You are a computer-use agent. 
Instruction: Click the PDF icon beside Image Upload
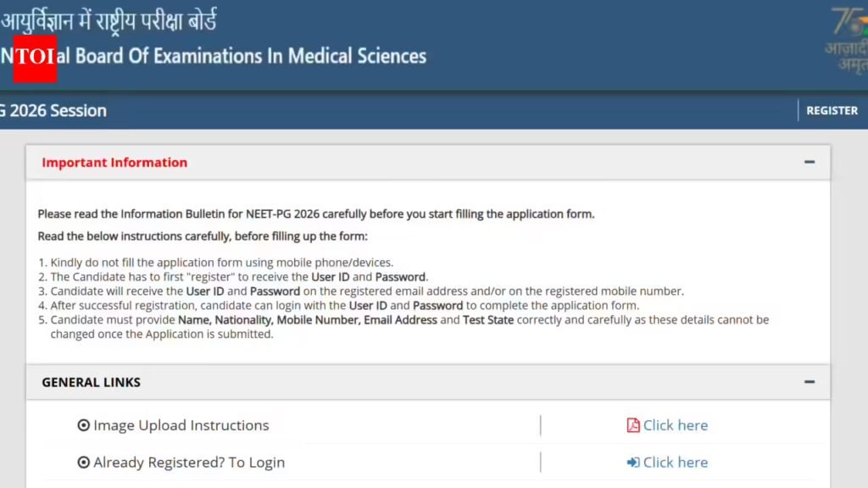[x=632, y=425]
